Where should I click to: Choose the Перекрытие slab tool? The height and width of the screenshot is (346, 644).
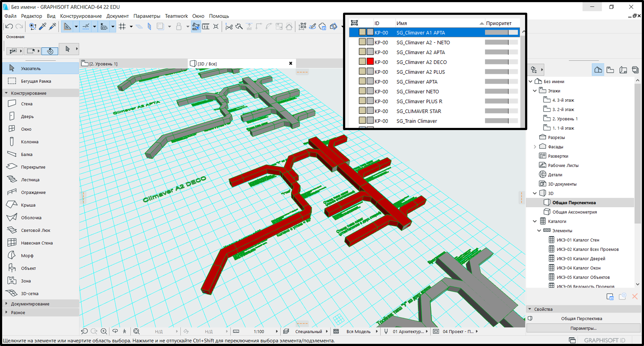pos(41,167)
